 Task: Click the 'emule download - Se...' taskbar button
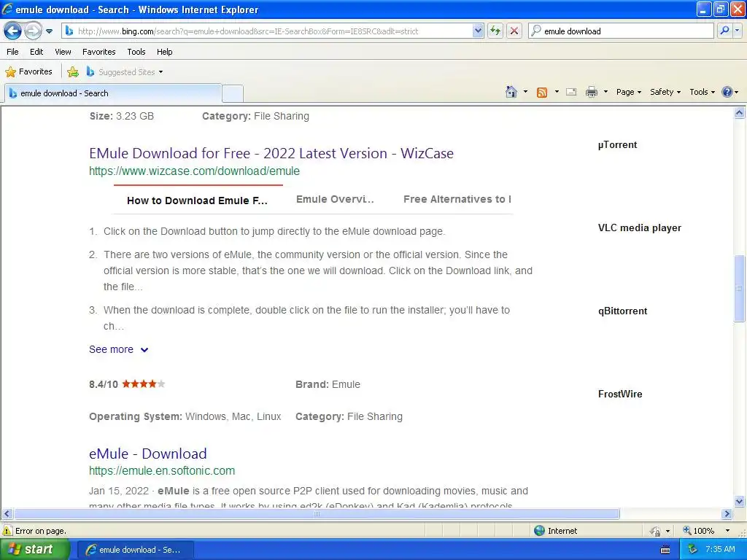[x=135, y=550]
